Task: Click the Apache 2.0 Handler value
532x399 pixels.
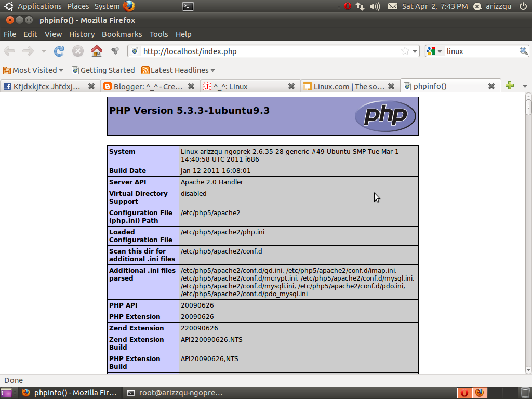Action: [212, 182]
